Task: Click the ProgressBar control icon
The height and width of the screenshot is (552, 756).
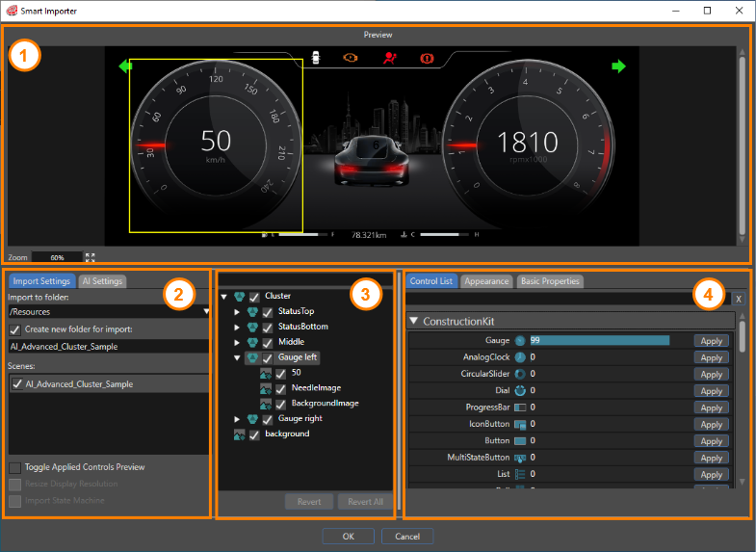Action: pyautogui.click(x=520, y=407)
